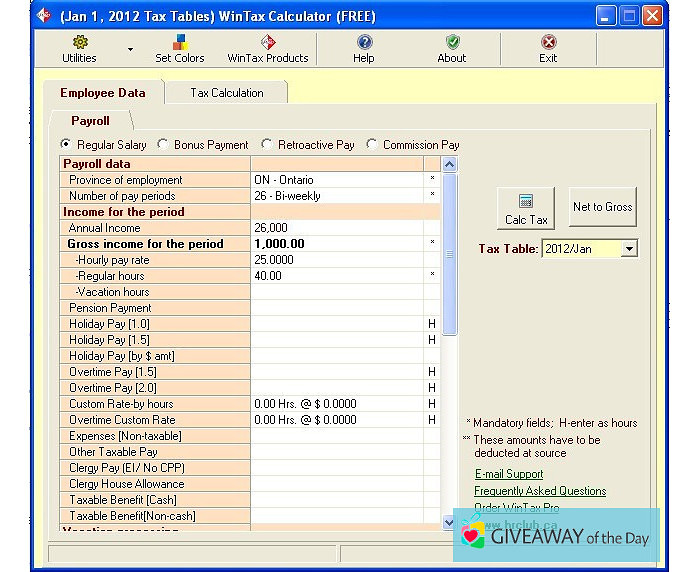The height and width of the screenshot is (572, 700).
Task: Click the Net to Gross button
Action: pyautogui.click(x=602, y=207)
